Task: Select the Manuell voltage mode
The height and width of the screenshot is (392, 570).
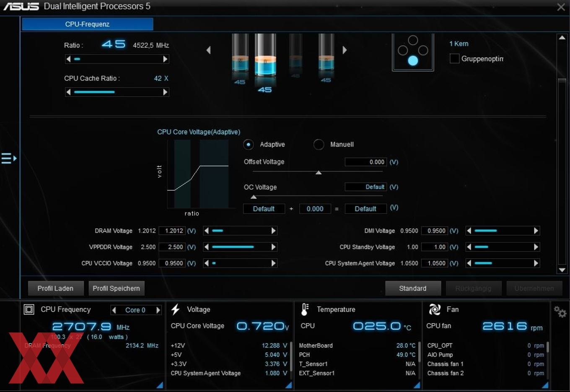Action: tap(319, 144)
